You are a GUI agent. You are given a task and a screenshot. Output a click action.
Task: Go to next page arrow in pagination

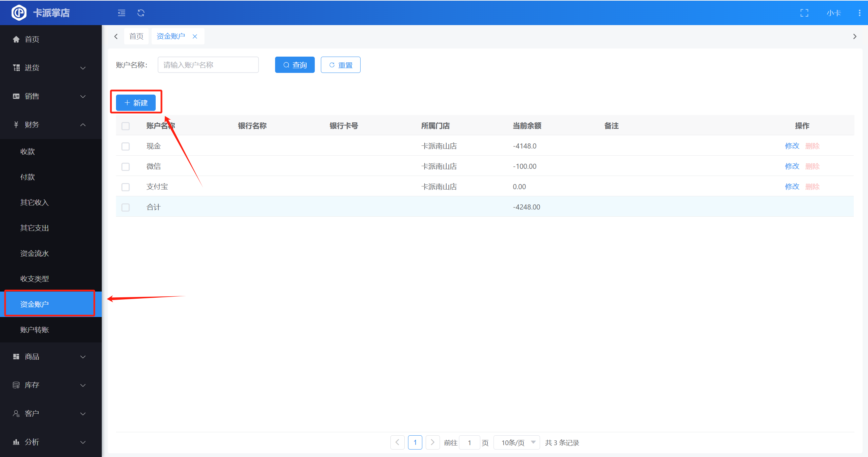(432, 442)
